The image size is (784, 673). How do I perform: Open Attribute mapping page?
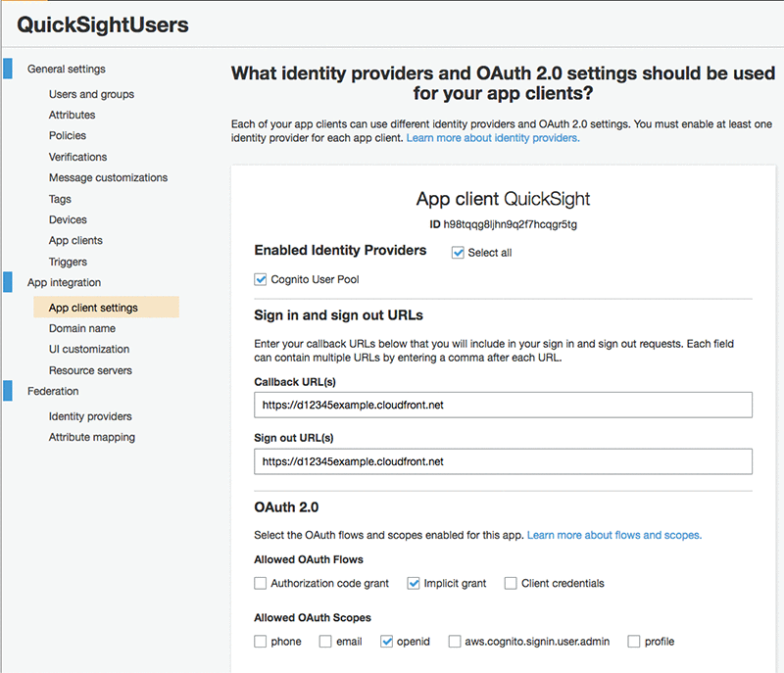coord(92,437)
